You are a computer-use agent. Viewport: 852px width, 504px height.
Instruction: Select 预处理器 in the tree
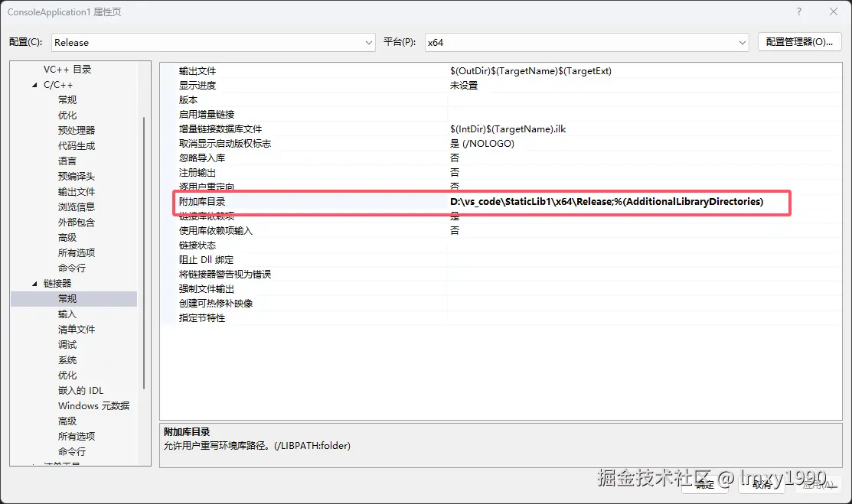click(77, 130)
